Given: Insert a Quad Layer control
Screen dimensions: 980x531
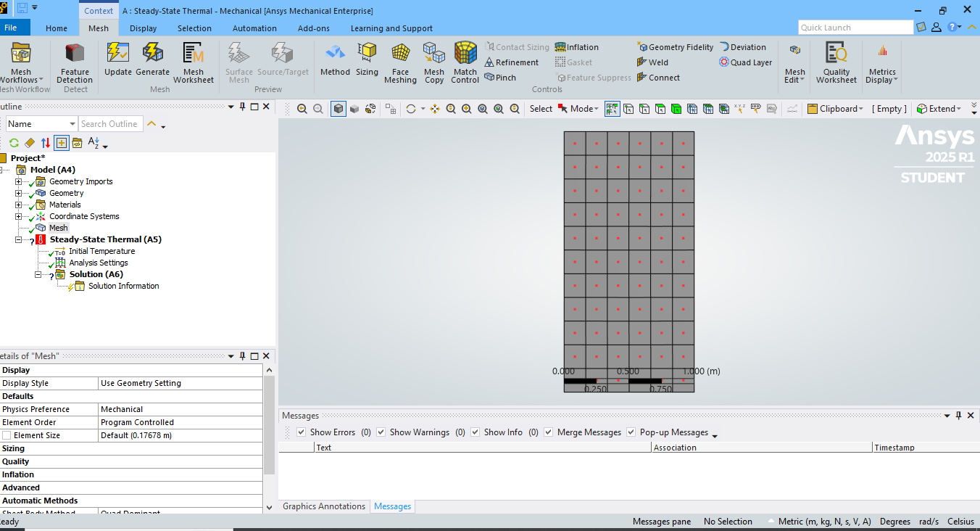Looking at the screenshot, I should click(745, 62).
